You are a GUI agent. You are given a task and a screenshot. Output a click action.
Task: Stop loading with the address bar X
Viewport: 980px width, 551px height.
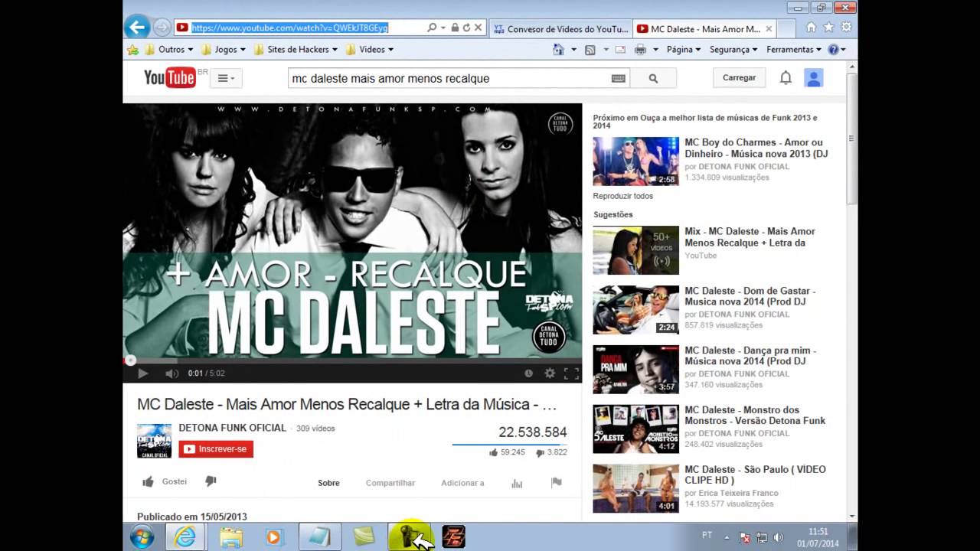pos(479,28)
